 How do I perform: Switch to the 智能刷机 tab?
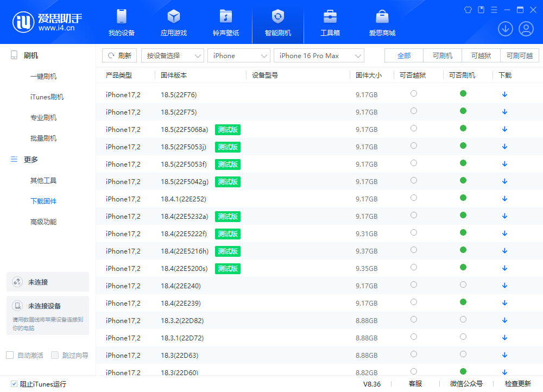point(277,22)
